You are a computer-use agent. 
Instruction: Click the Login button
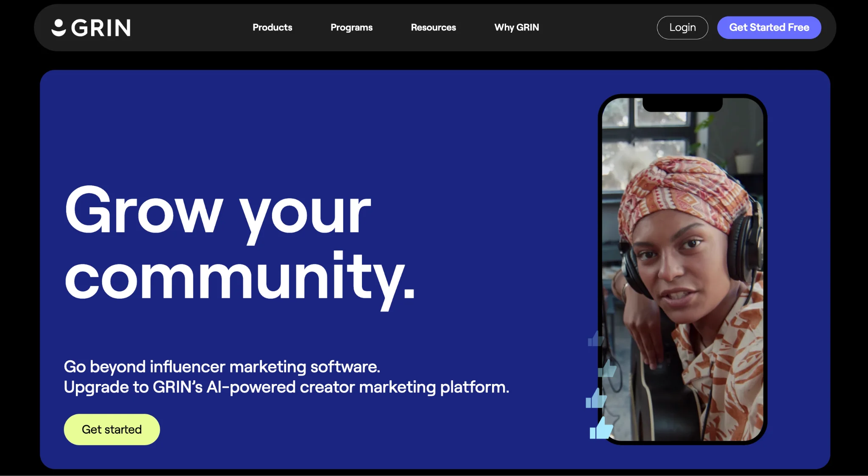coord(682,28)
